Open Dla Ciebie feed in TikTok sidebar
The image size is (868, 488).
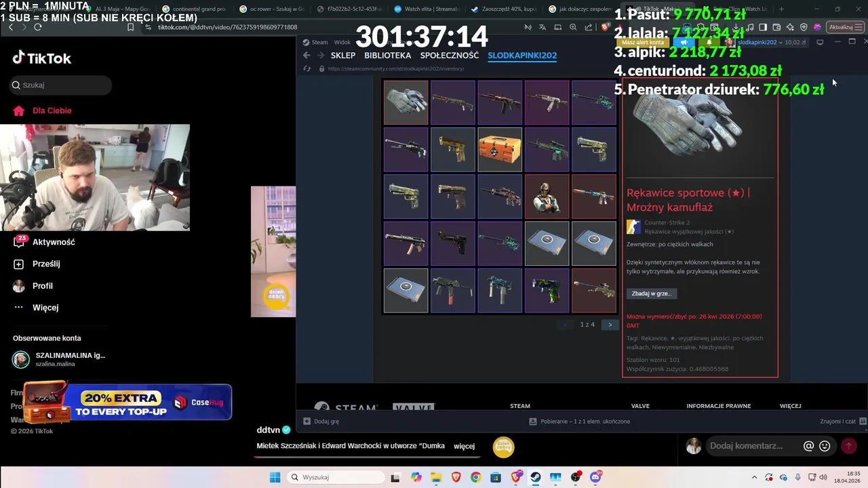[42, 110]
